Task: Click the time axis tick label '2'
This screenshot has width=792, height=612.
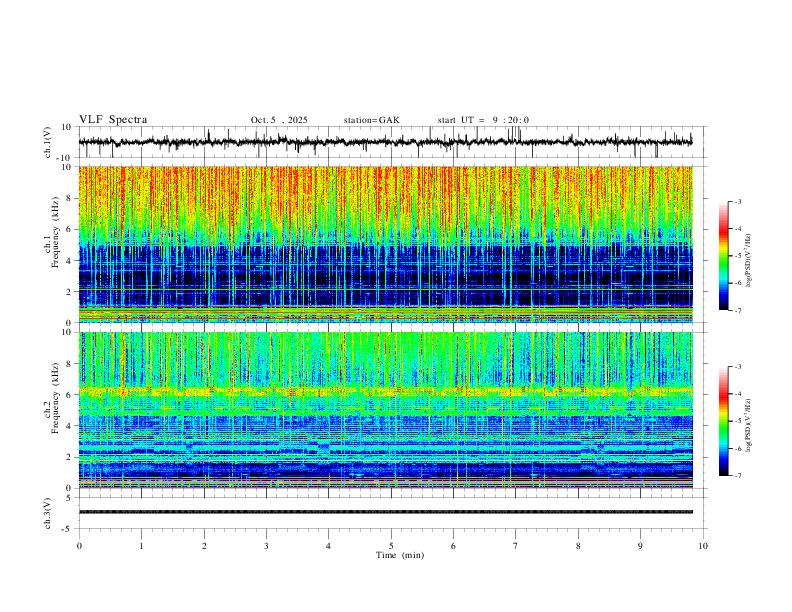Action: (x=204, y=546)
